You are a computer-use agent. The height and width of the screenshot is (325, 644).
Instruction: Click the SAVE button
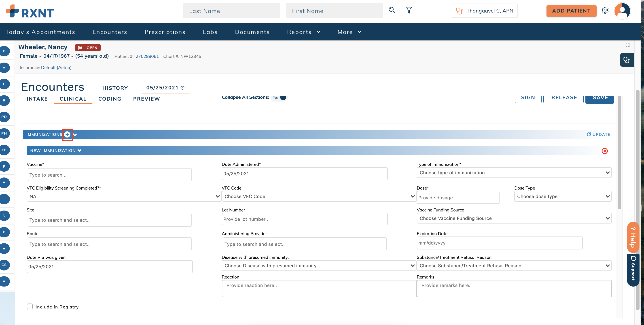tap(600, 99)
